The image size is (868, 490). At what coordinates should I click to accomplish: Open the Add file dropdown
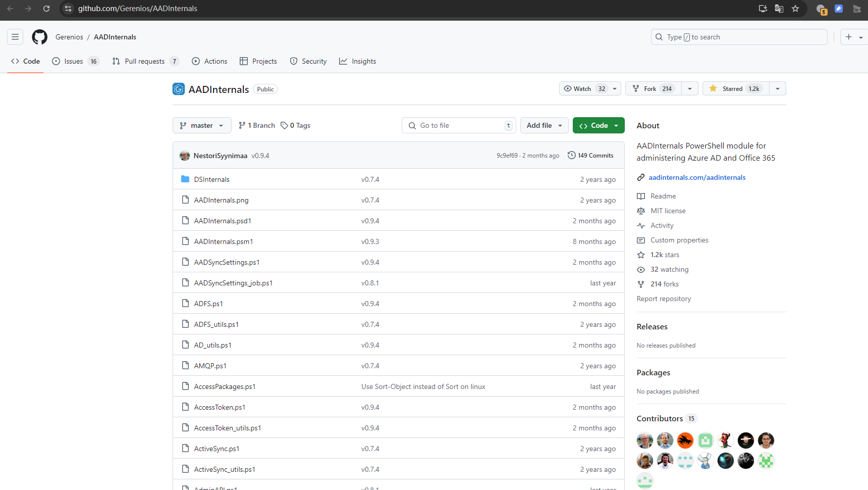coord(545,125)
